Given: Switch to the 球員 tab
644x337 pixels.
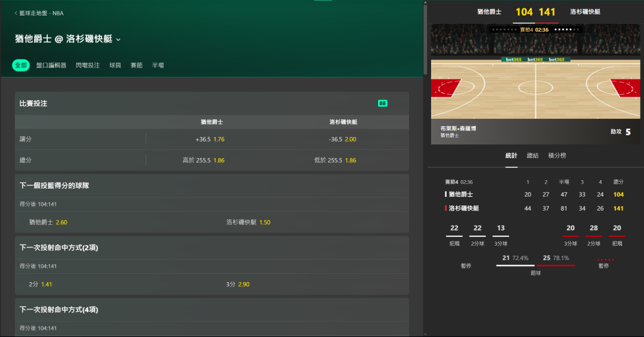Looking at the screenshot, I should point(115,66).
